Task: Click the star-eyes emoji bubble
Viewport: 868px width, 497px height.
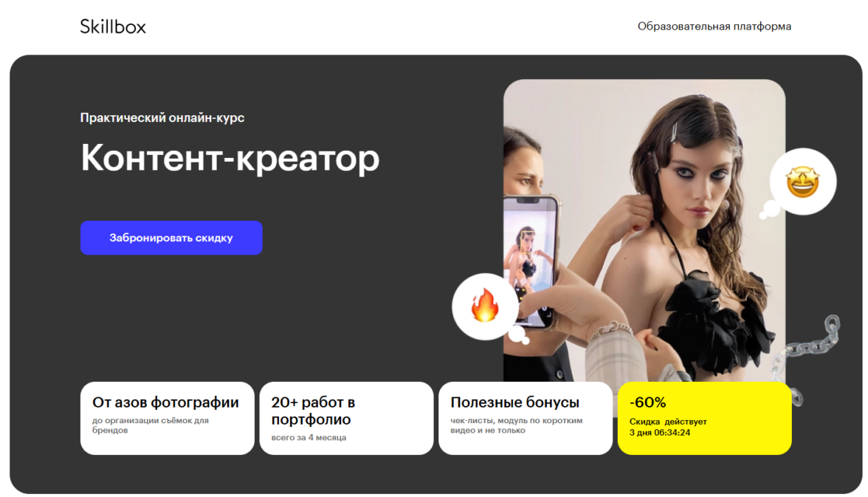Action: 803,182
